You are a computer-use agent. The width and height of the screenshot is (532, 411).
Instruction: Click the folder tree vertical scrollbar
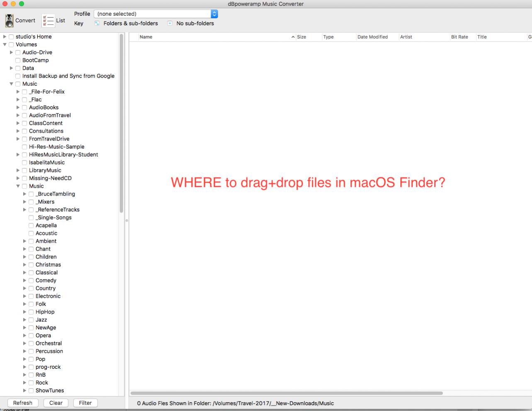(121, 123)
